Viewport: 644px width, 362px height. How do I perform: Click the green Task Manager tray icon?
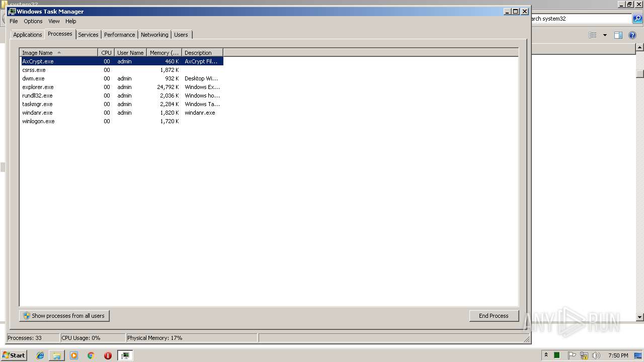tap(557, 355)
